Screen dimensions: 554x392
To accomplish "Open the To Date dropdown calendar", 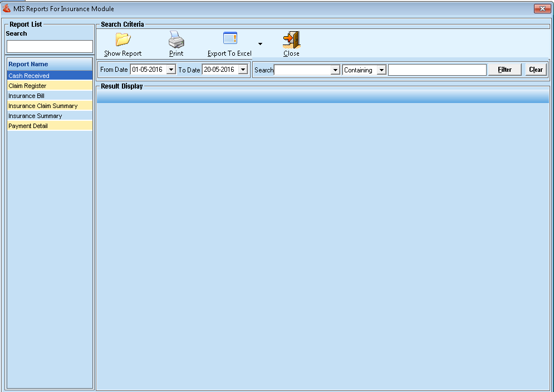I will point(243,70).
